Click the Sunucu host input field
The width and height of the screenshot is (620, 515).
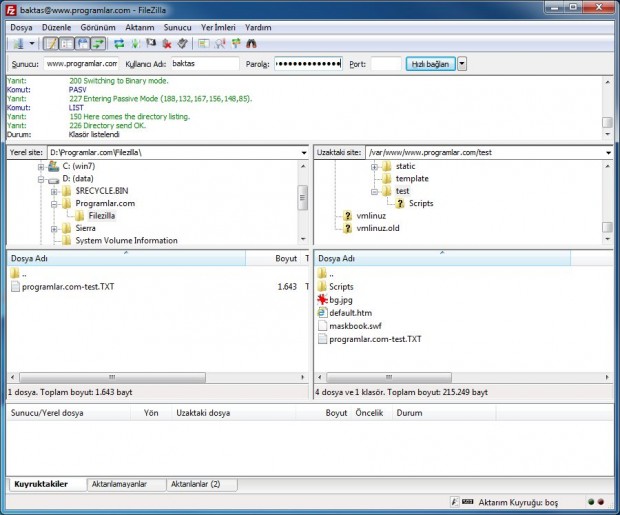(x=81, y=64)
